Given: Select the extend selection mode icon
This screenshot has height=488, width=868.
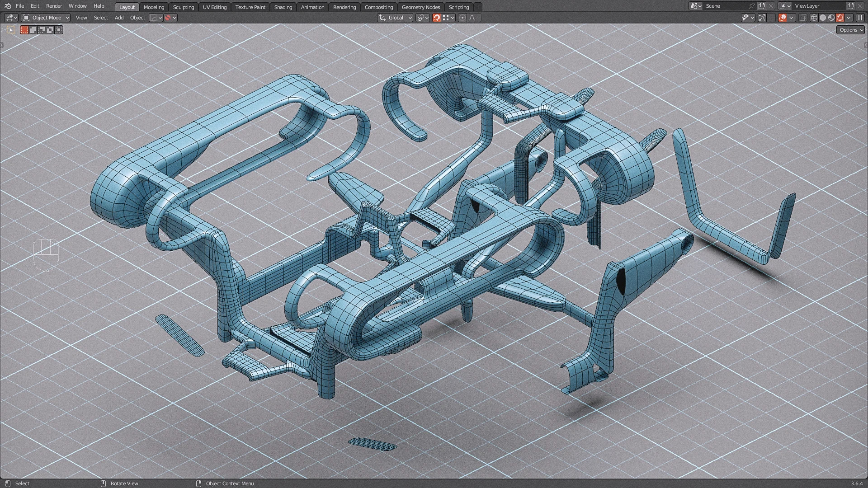Looking at the screenshot, I should 33,30.
